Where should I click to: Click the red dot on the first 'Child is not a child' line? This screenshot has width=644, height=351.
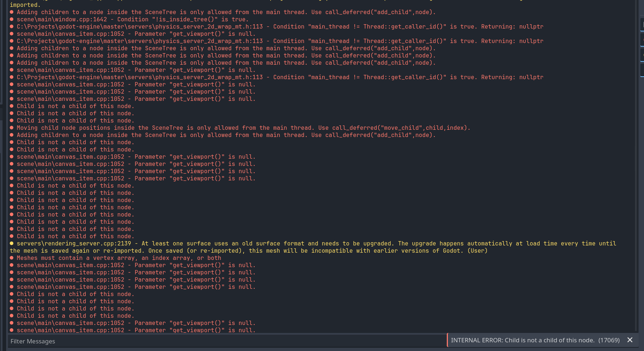click(13, 106)
